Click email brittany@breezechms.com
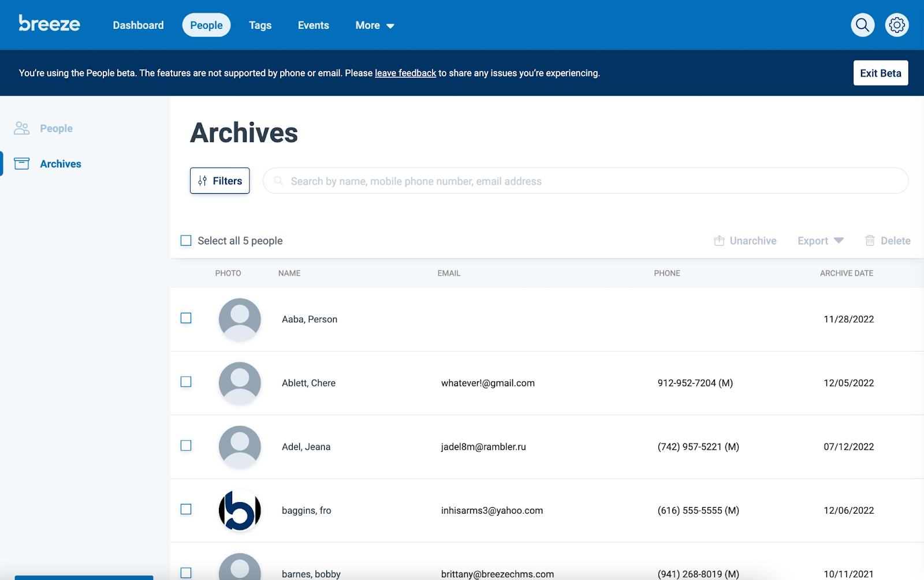The width and height of the screenshot is (924, 580). point(497,574)
